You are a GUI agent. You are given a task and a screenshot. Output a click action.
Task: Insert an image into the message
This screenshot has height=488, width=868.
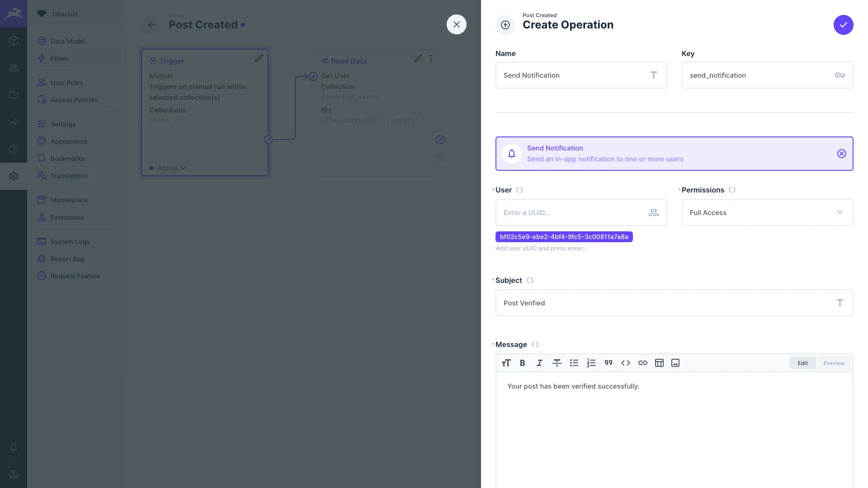point(675,363)
